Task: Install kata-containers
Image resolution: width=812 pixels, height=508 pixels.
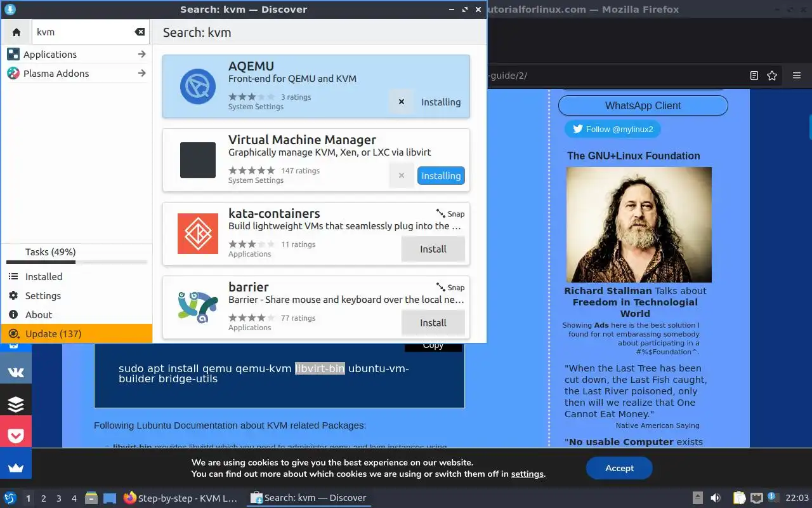Action: [x=433, y=249]
